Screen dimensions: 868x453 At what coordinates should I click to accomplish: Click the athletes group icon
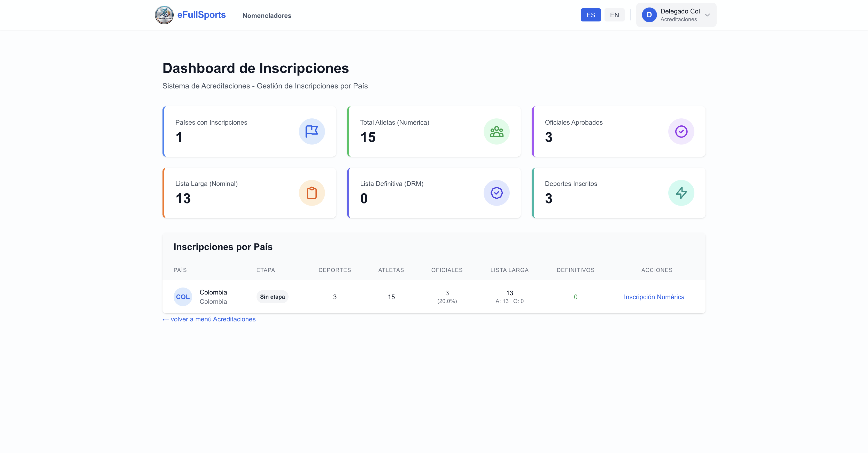click(496, 131)
